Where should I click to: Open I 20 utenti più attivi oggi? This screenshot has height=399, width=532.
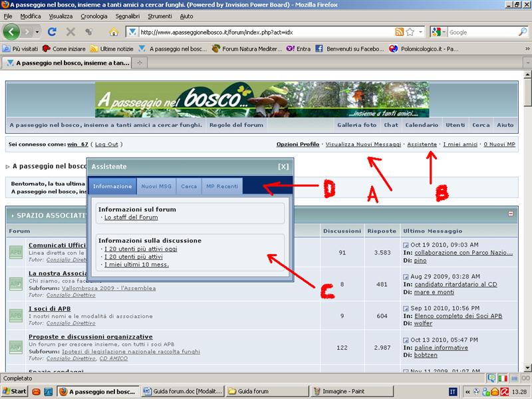(x=141, y=249)
